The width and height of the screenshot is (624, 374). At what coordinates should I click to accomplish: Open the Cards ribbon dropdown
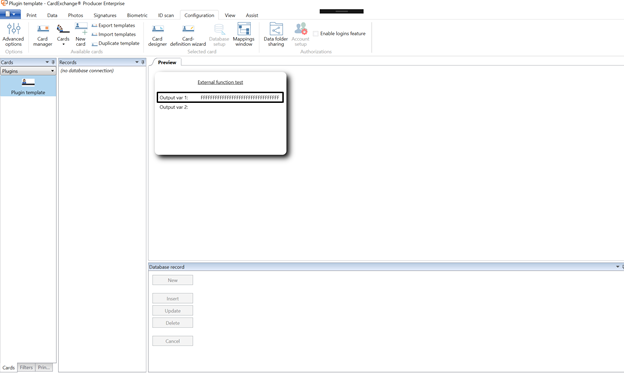[x=63, y=35]
